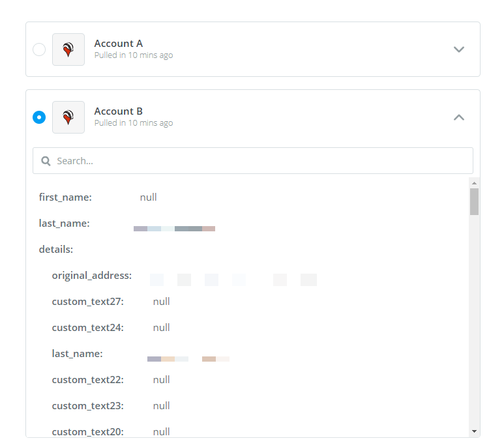Click the Account A title text

click(x=118, y=44)
